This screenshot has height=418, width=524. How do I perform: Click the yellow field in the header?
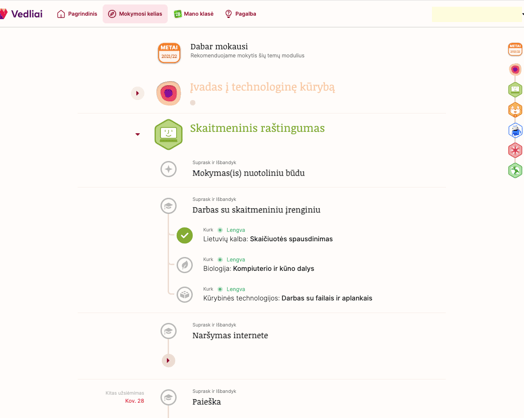[477, 14]
